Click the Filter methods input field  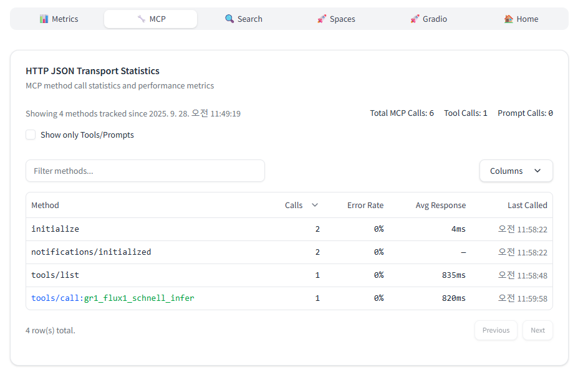click(145, 171)
